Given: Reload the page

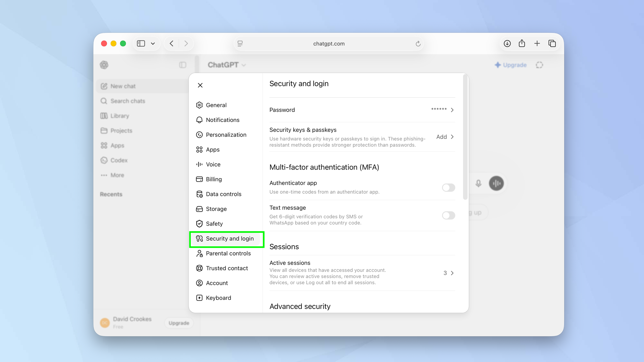Looking at the screenshot, I should (x=418, y=43).
